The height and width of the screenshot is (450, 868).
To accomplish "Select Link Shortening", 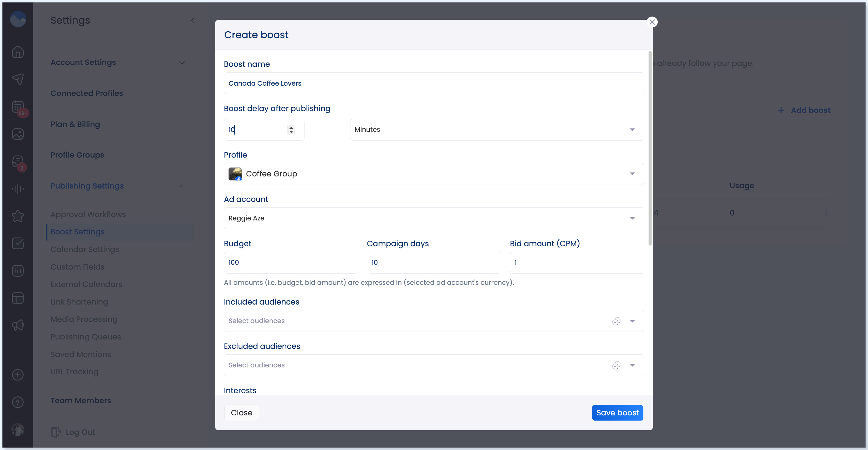I will click(79, 302).
